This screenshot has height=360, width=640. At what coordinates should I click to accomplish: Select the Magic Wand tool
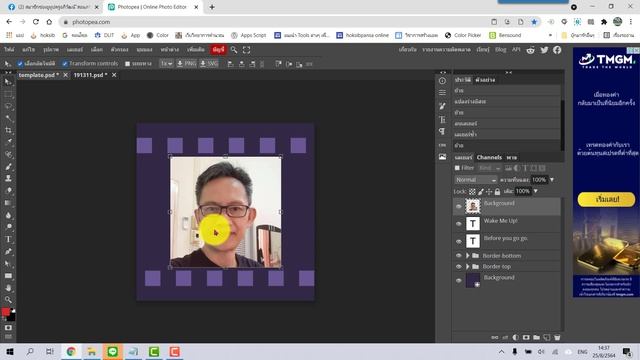(x=8, y=118)
